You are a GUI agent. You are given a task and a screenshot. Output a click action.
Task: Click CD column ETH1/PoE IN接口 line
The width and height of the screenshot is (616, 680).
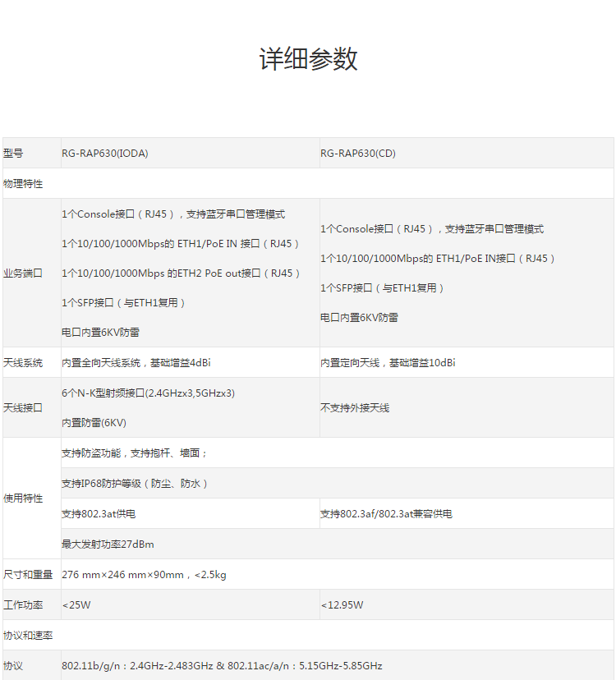(438, 259)
